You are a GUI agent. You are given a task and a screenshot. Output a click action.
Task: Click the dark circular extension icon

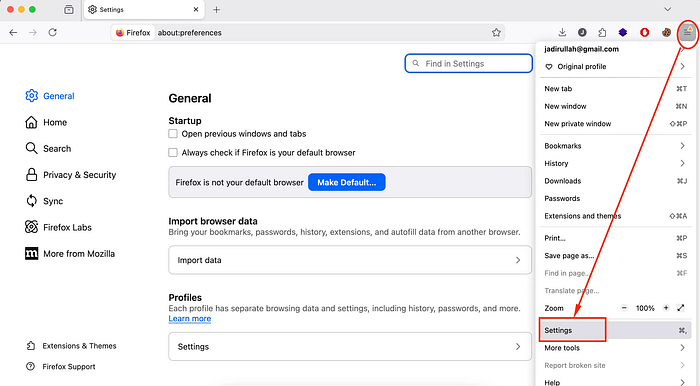click(x=582, y=32)
